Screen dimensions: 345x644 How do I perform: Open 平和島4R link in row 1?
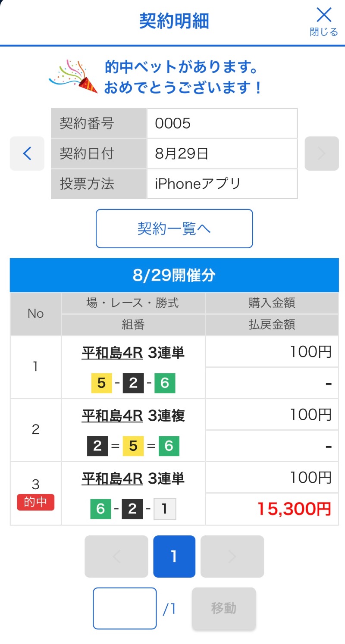[x=112, y=353]
